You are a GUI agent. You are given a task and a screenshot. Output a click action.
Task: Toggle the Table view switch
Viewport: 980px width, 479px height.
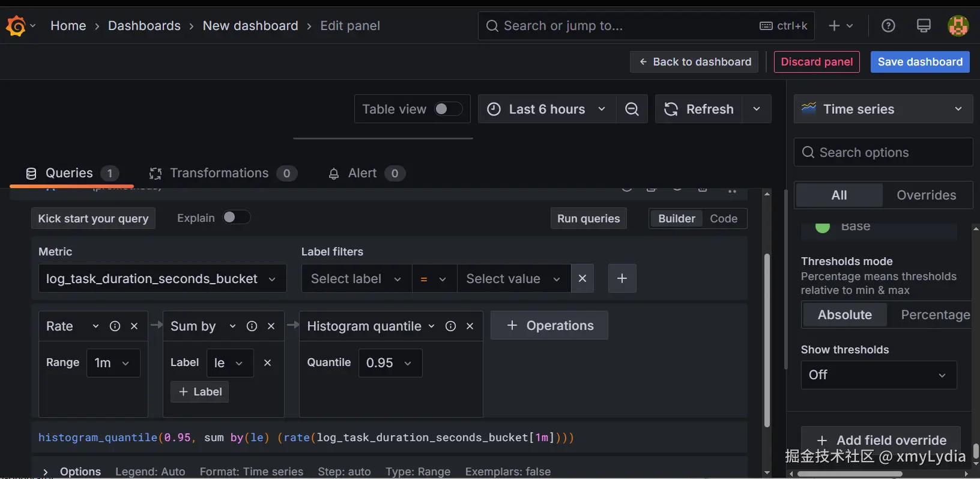pos(449,109)
